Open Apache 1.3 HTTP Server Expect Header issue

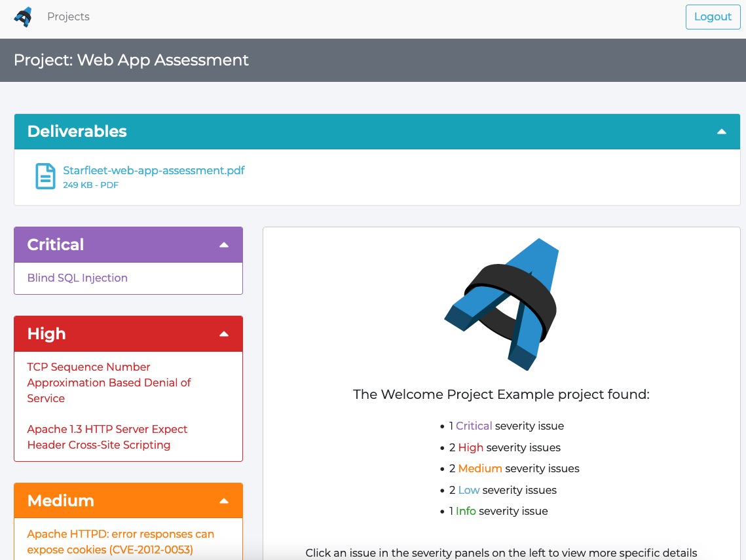107,437
